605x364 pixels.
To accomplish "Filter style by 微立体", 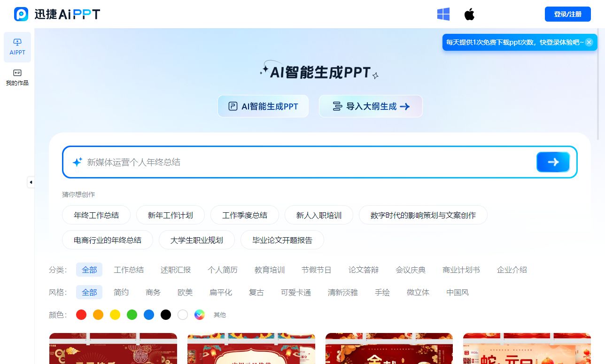I will (418, 292).
